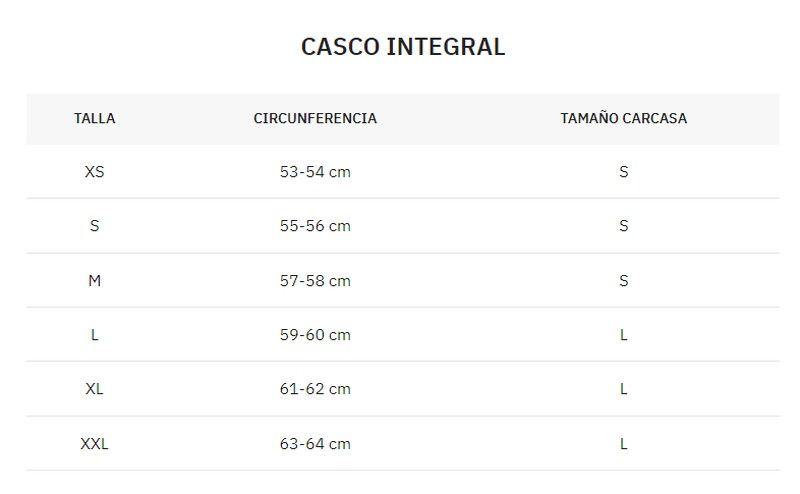Click the M size row label
The image size is (800, 494).
click(94, 281)
